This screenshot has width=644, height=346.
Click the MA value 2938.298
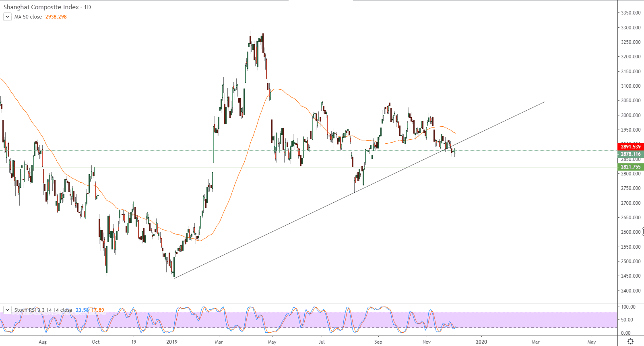tap(56, 17)
